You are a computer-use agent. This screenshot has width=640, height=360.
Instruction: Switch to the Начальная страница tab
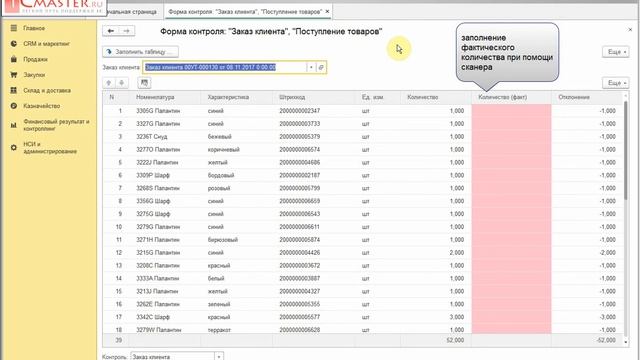[131, 12]
